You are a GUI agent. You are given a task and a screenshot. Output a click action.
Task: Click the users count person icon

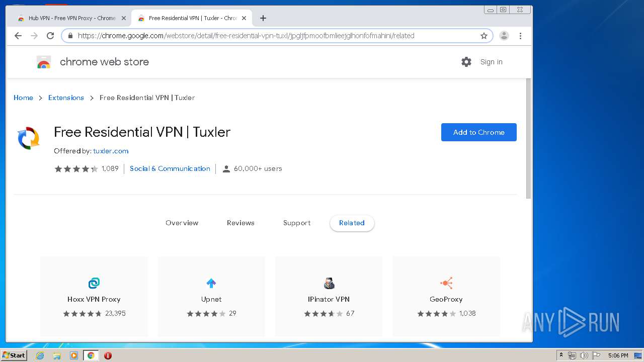(226, 169)
